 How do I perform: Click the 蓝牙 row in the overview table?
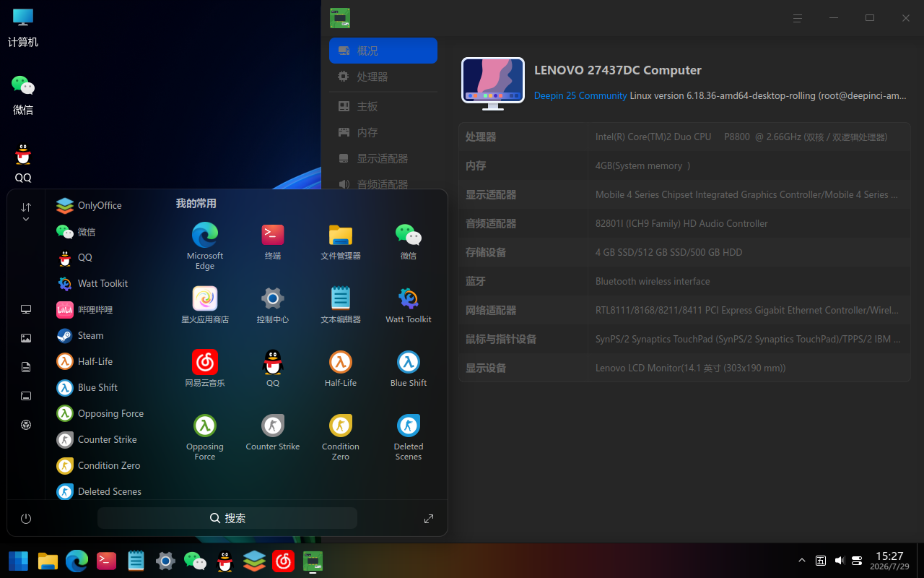click(684, 281)
